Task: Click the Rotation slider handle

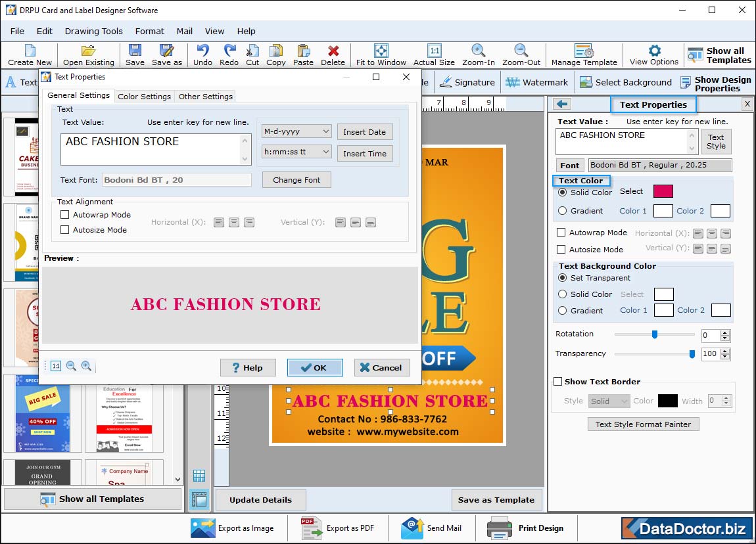Action: 654,334
